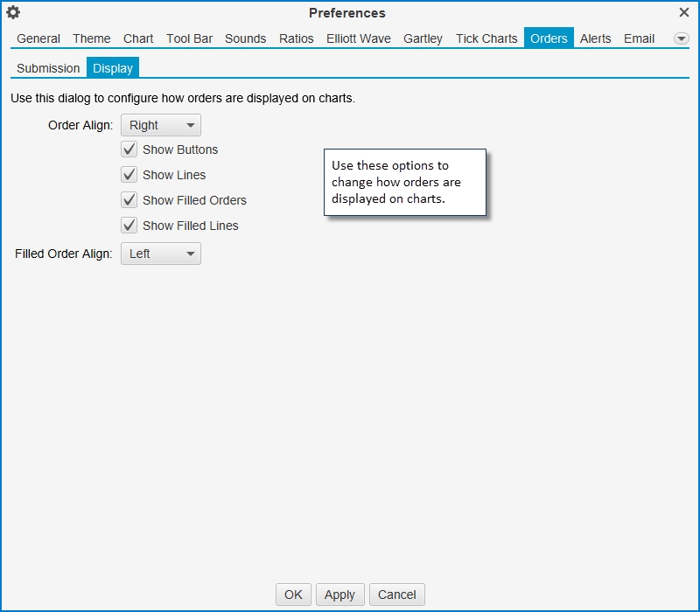Uncheck the Show Buttons checkbox

(x=129, y=150)
